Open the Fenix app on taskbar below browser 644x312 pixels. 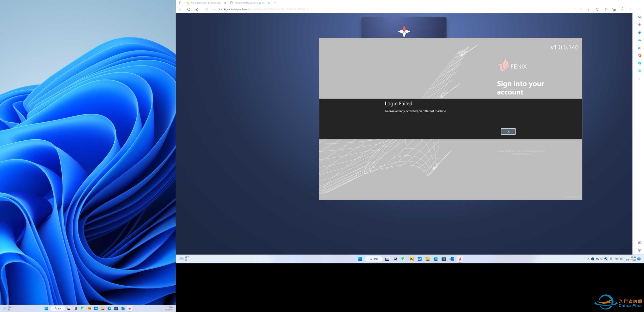[460, 259]
